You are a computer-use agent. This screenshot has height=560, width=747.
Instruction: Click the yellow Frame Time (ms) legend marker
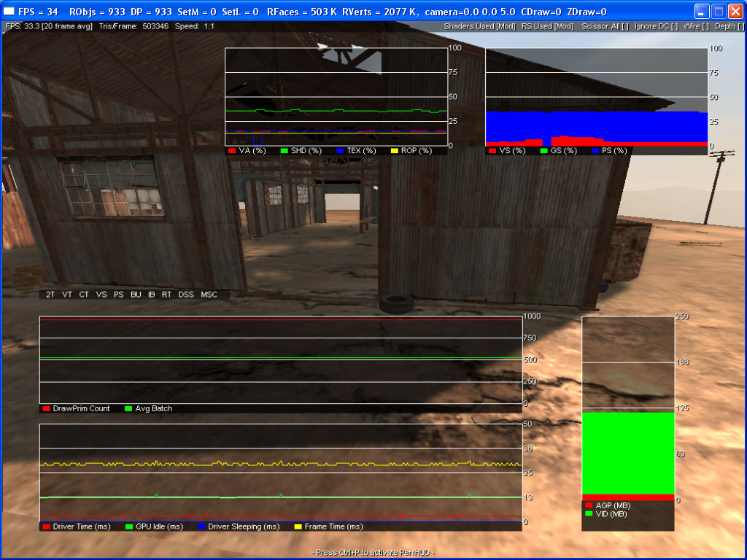point(297,526)
